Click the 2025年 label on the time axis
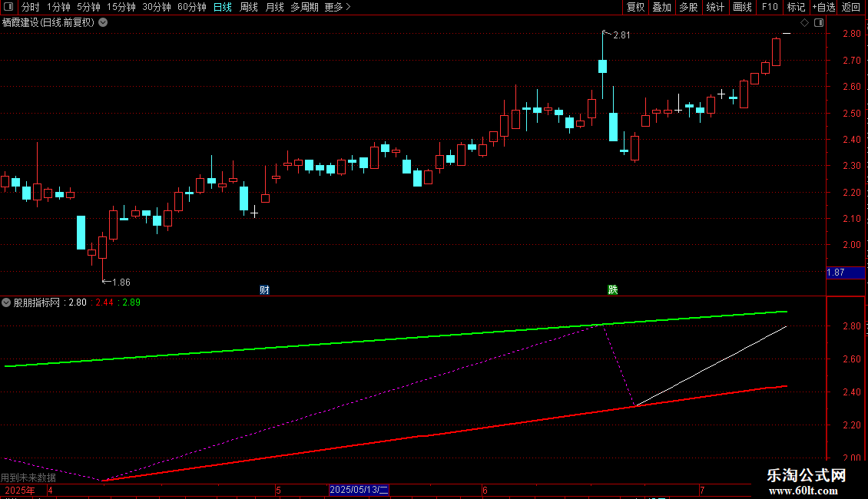The image size is (868, 499). tap(20, 490)
